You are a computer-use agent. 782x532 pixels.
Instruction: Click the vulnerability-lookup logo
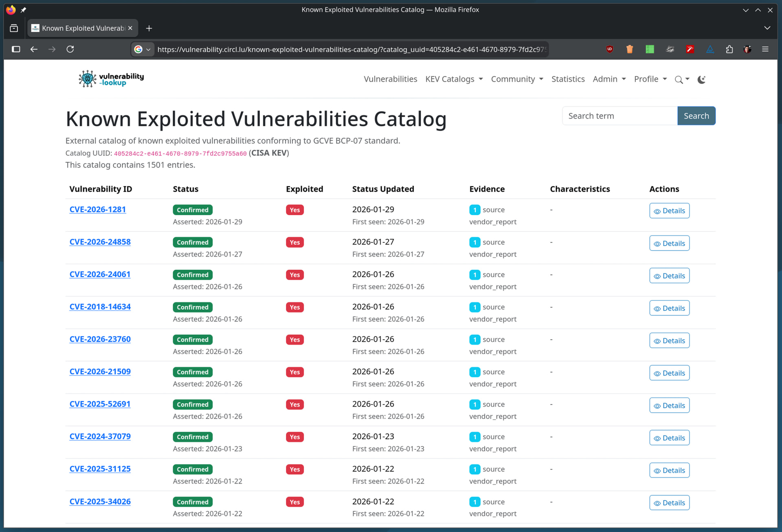click(x=111, y=79)
